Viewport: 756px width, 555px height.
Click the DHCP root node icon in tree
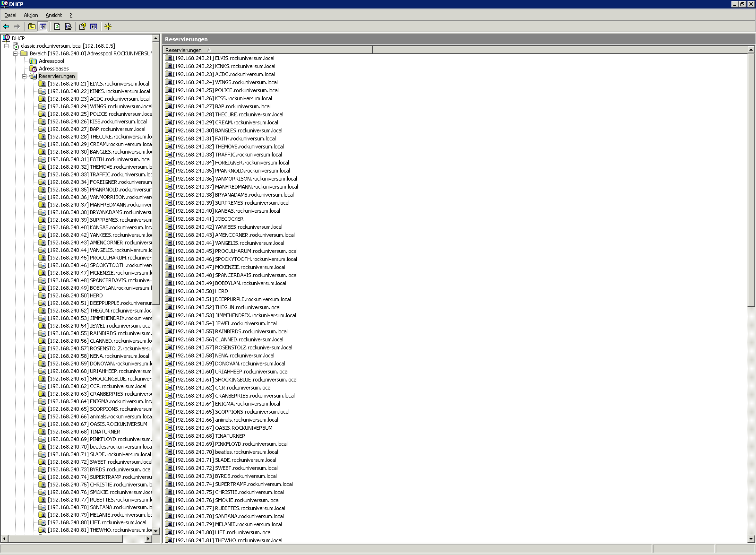coord(6,38)
